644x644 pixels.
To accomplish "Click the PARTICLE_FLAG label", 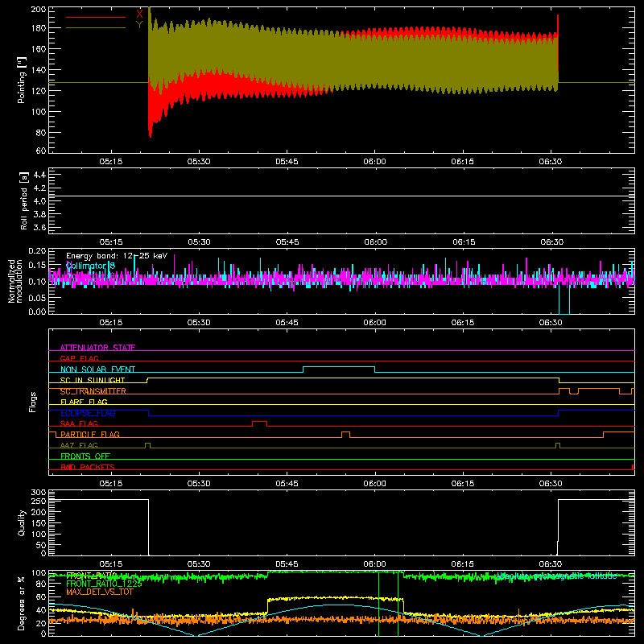I will (90, 435).
